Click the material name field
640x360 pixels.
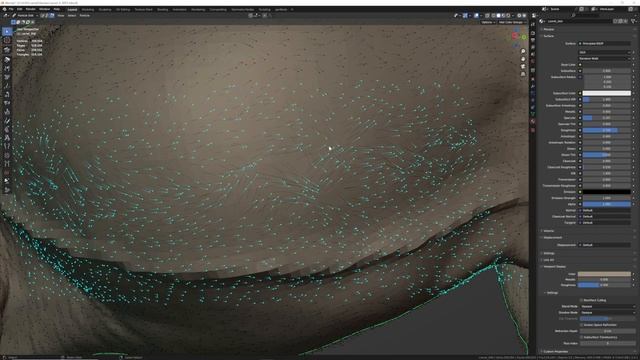(x=579, y=21)
